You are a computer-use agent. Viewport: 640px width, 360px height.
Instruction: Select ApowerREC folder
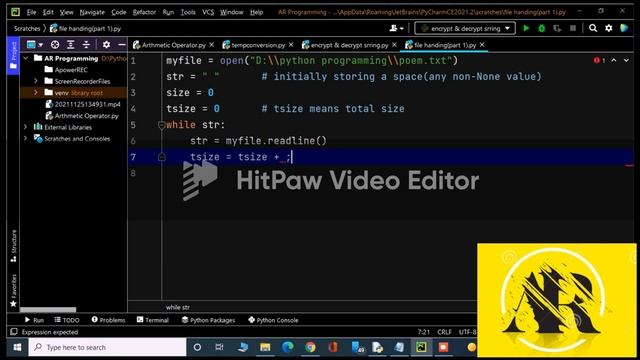(x=71, y=70)
